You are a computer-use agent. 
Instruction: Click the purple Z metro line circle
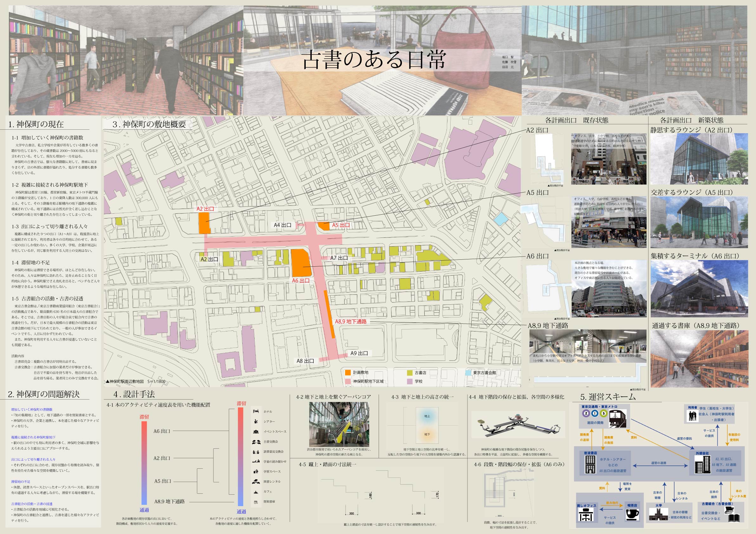pyautogui.click(x=587, y=413)
